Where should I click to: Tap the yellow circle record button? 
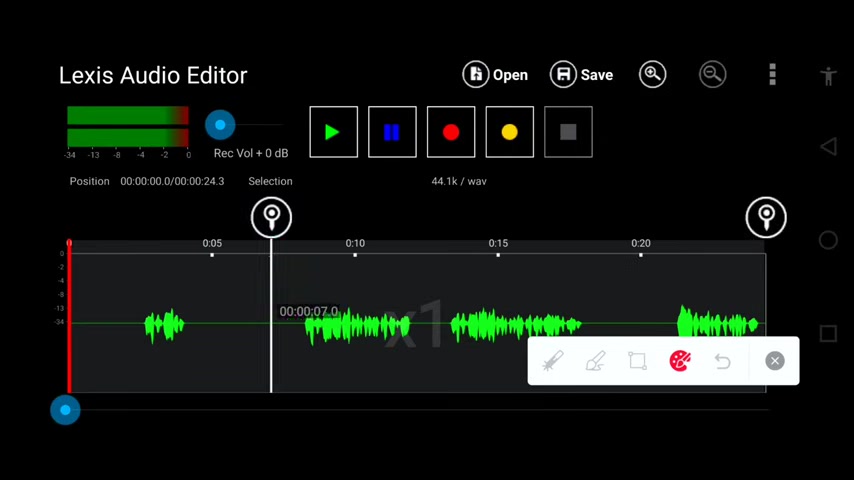pos(510,132)
